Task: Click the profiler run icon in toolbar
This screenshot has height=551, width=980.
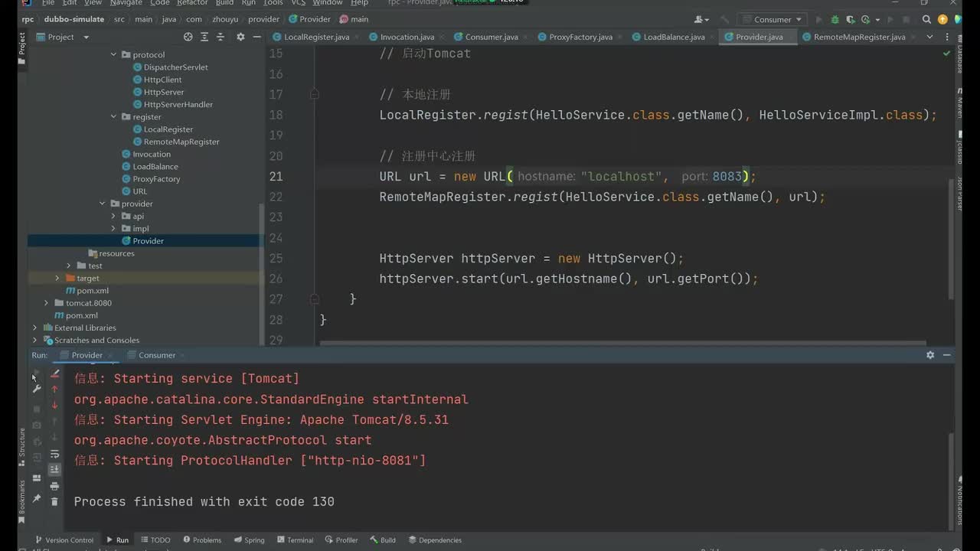Action: click(x=868, y=19)
